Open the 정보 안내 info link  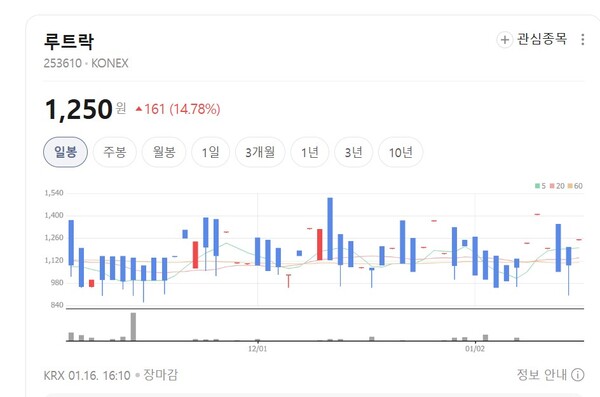(x=550, y=374)
